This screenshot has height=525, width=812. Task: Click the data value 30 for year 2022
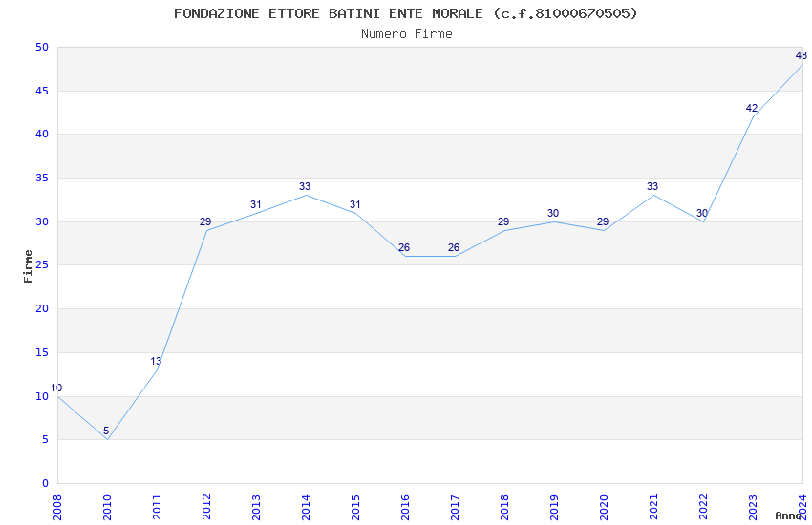coord(702,213)
